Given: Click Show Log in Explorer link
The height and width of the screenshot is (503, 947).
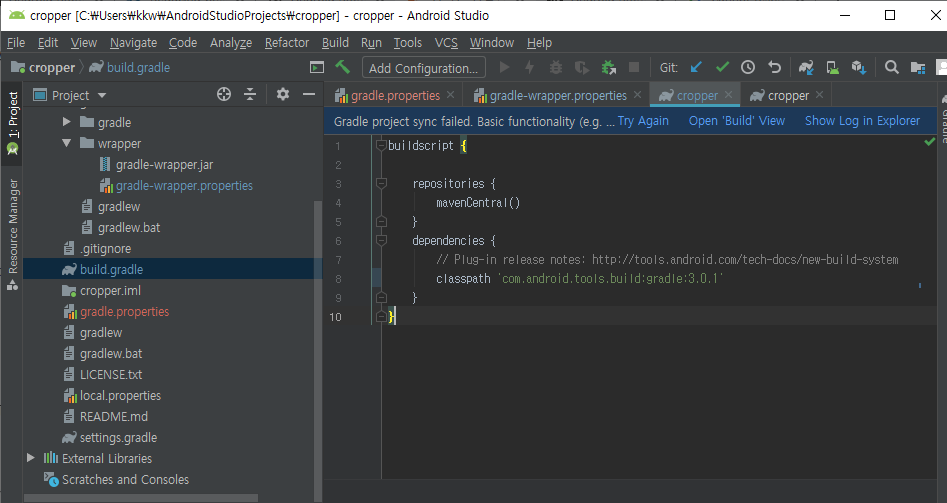Looking at the screenshot, I should [862, 121].
